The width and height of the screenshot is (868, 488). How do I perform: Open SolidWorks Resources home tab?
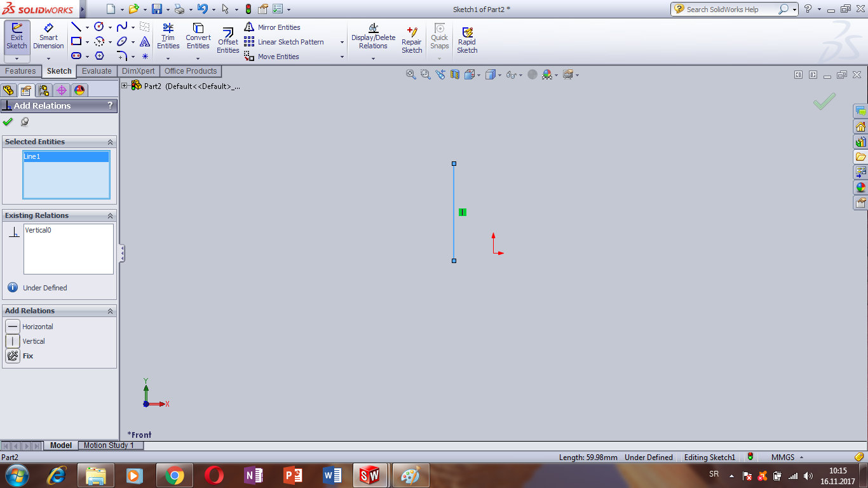pos(860,126)
